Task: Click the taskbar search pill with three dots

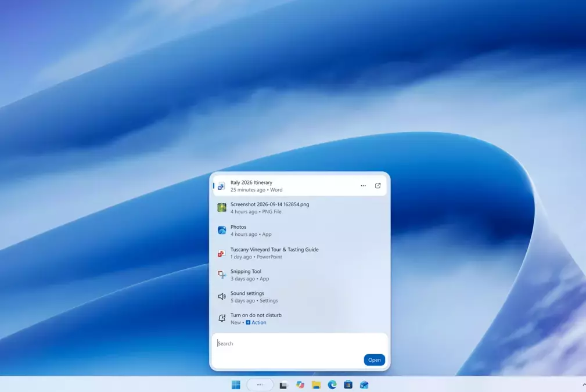Action: click(260, 384)
